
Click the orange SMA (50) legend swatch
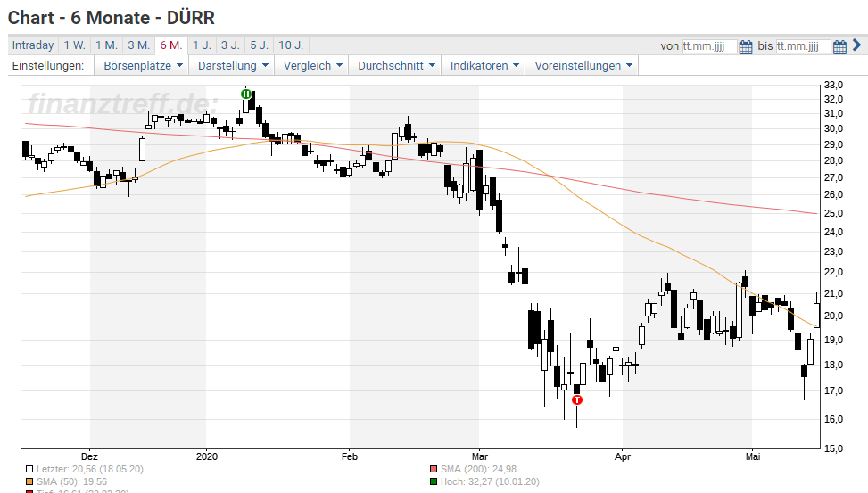[29, 482]
